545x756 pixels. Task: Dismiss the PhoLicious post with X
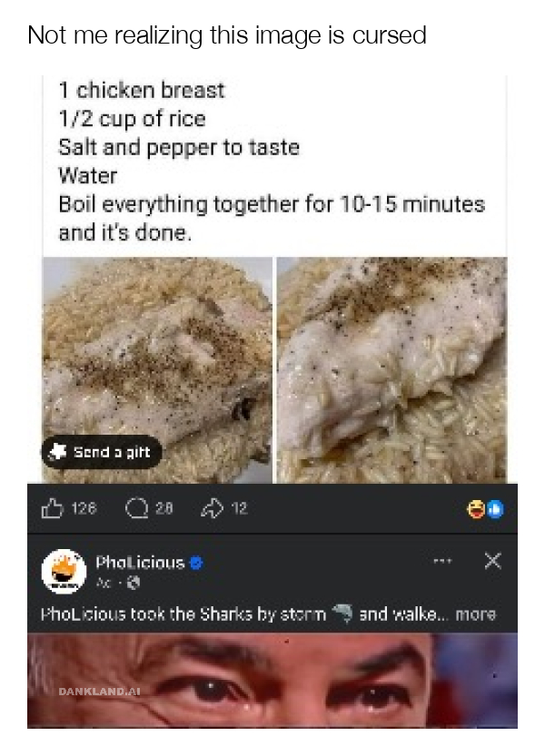point(491,562)
